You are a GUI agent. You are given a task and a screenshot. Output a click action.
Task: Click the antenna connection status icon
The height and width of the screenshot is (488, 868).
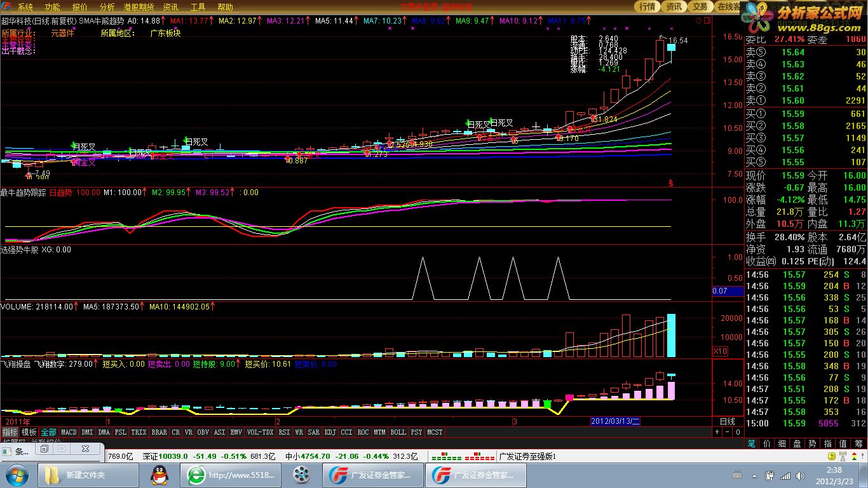(843, 456)
